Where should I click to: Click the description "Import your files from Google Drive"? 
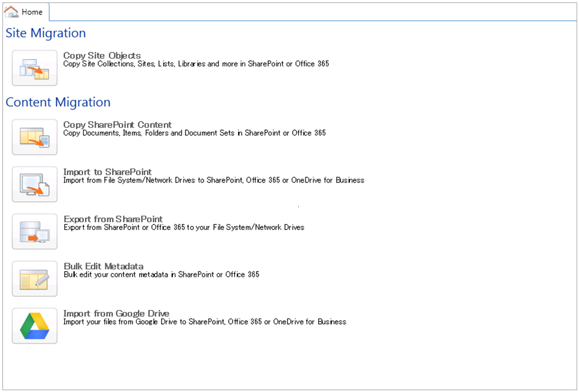click(x=204, y=322)
